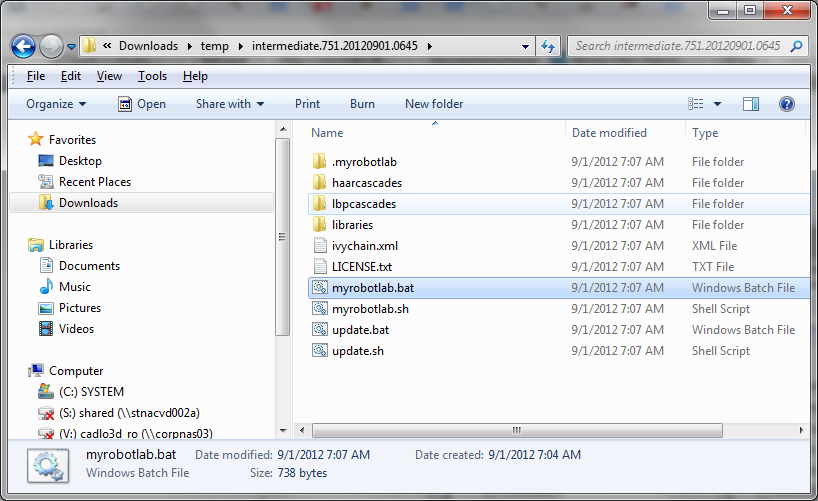The image size is (818, 501).
Task: Click the change view icon
Action: click(695, 104)
